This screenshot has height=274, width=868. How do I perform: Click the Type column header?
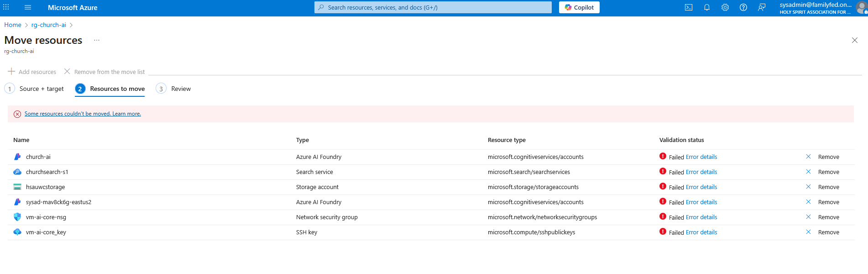(x=303, y=140)
